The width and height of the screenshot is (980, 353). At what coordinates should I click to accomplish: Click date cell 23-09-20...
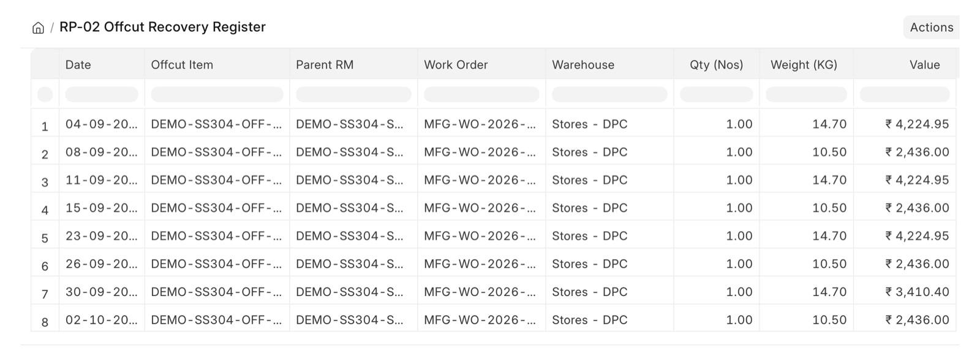point(102,236)
